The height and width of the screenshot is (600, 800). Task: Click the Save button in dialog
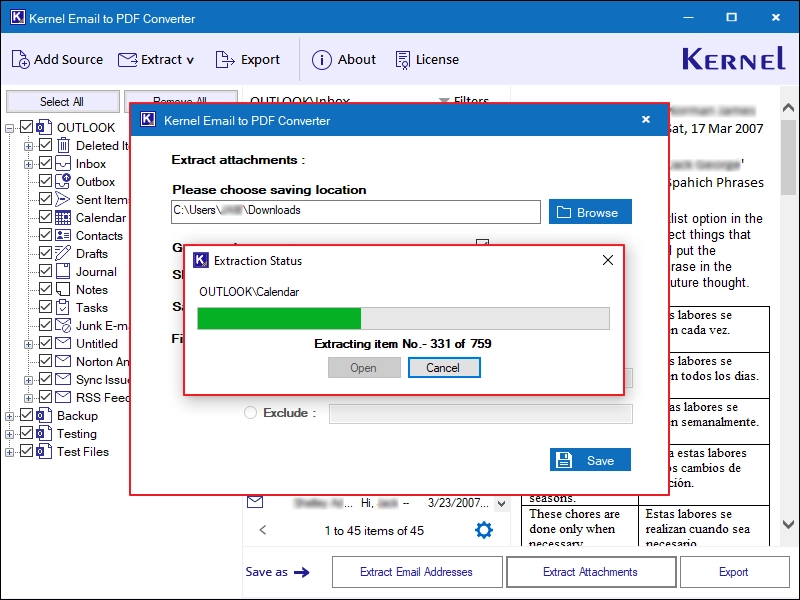click(x=590, y=460)
